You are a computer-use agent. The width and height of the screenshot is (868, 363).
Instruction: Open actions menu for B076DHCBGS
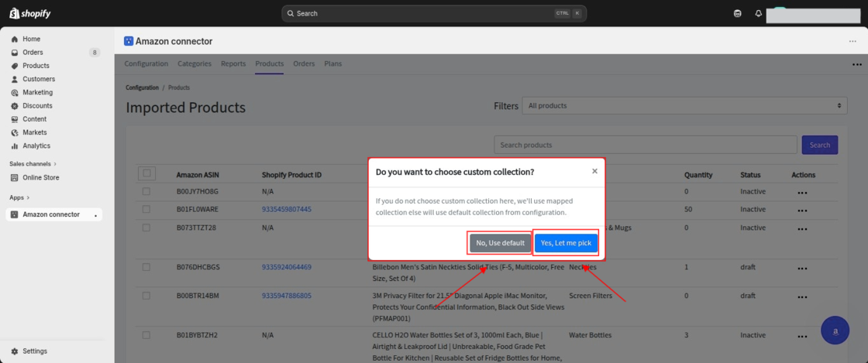pyautogui.click(x=802, y=269)
